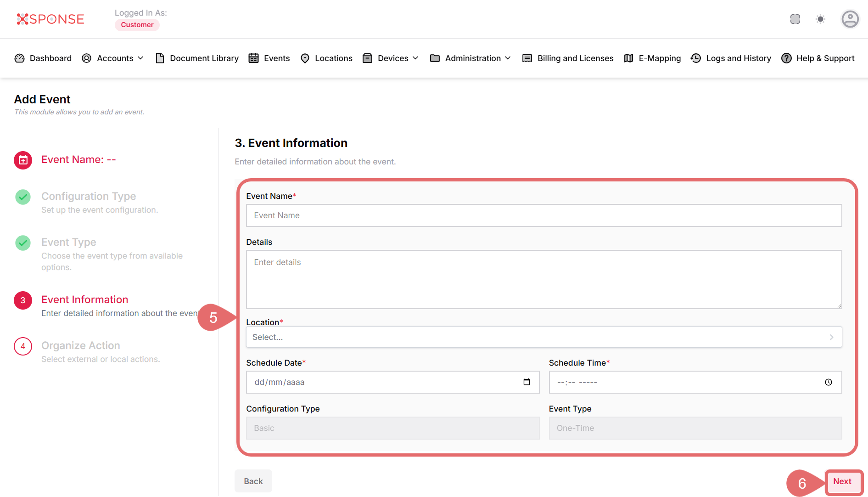The width and height of the screenshot is (868, 497).
Task: Click the fullscreen square icon
Action: (x=795, y=19)
